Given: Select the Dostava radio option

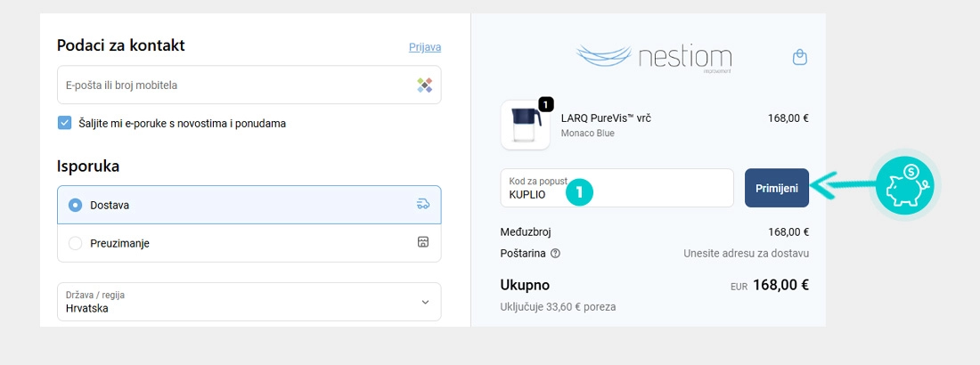Looking at the screenshot, I should [x=75, y=205].
